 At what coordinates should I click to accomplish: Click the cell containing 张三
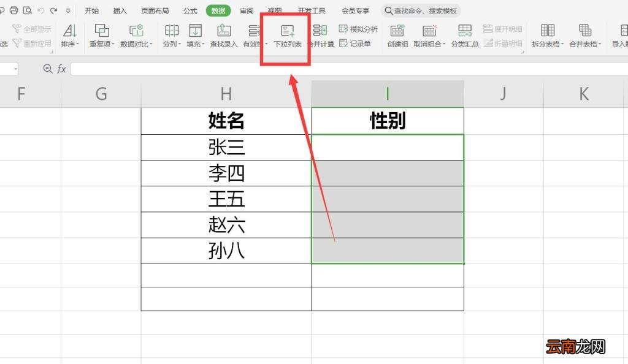[226, 147]
